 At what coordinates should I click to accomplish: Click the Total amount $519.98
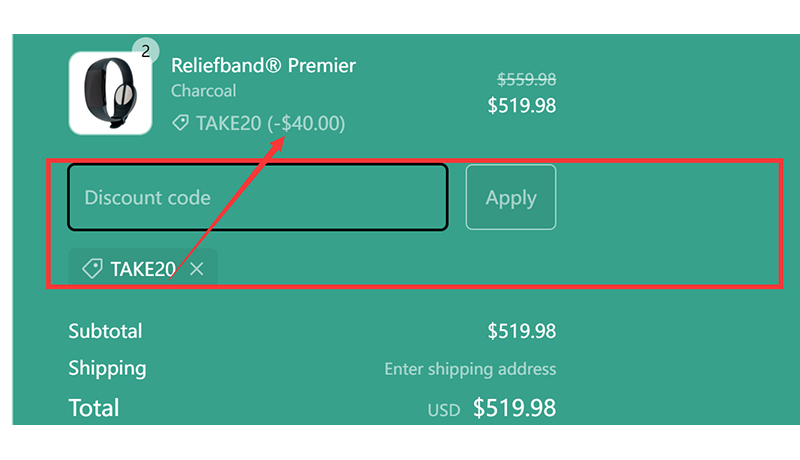(514, 408)
